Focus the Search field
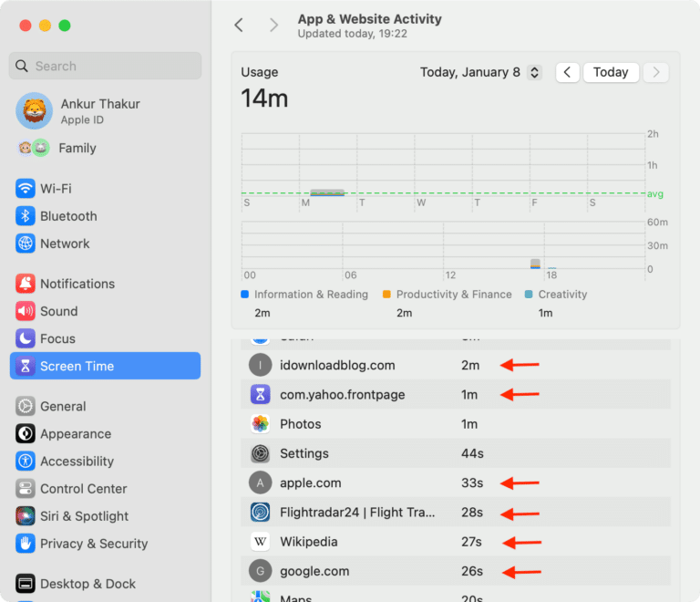The width and height of the screenshot is (700, 602). pos(105,66)
